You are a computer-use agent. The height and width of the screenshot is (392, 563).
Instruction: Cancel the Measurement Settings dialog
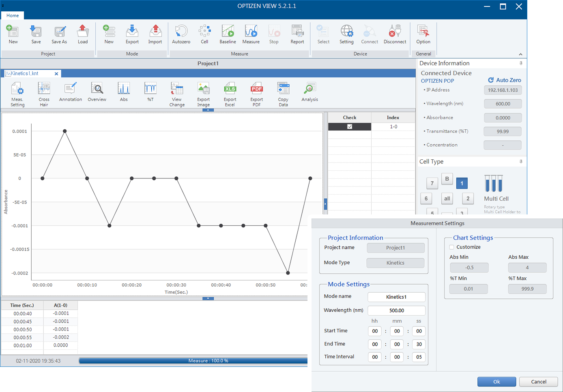click(539, 381)
